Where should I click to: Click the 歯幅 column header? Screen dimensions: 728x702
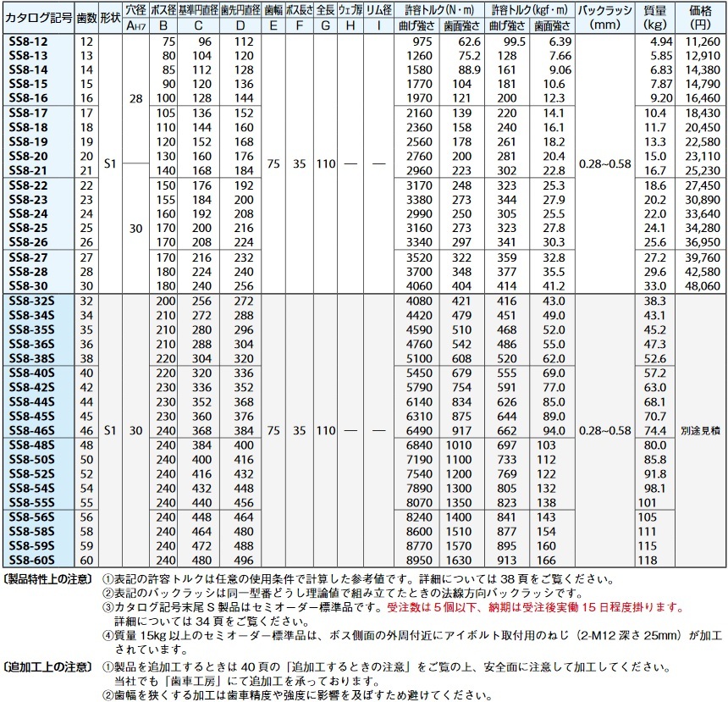(x=273, y=10)
